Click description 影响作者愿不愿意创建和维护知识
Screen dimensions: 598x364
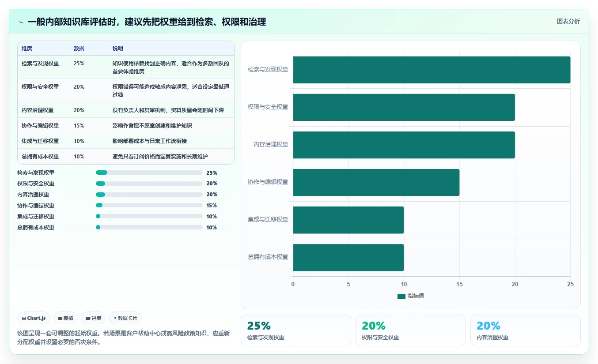[152, 126]
